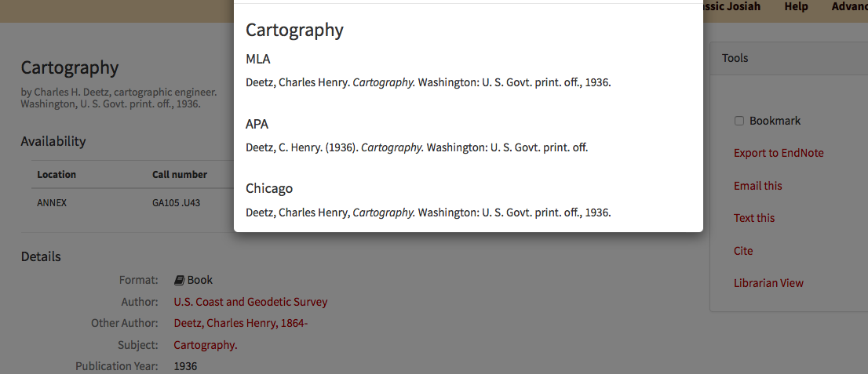
Task: Open the Help menu item
Action: 796,7
